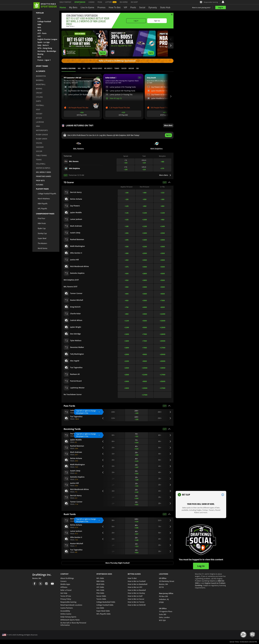Collapse the TD Scorer section
259x644 pixels.
[x=169, y=182]
